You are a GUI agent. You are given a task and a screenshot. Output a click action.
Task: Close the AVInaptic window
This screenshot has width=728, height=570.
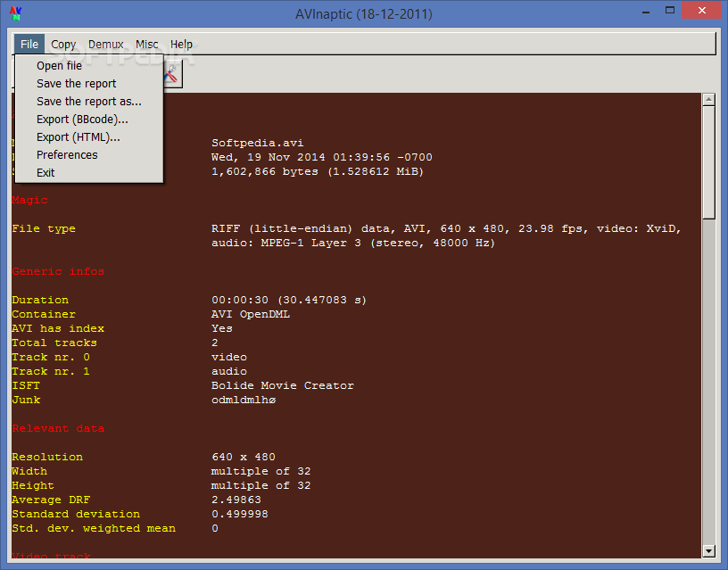coord(702,10)
